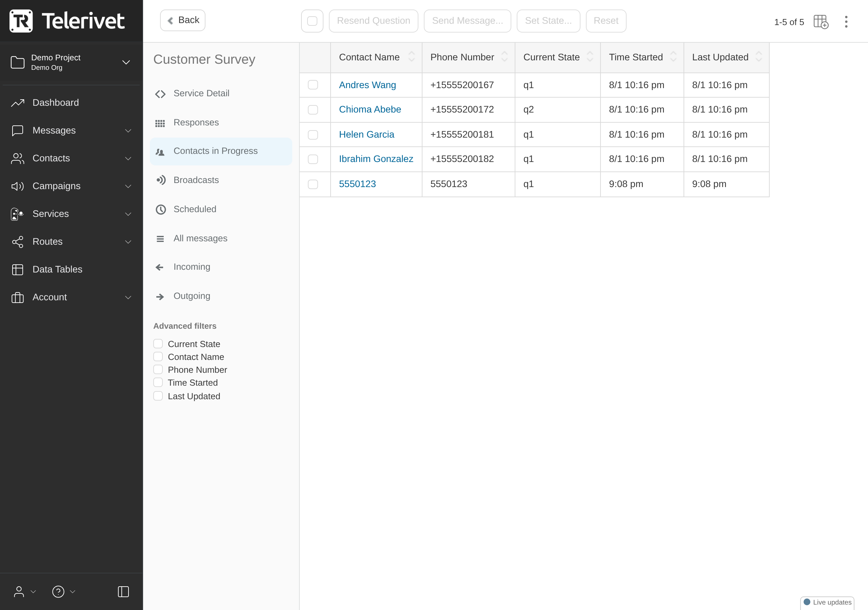Toggle the sidebar collapse panel icon
The image size is (868, 610).
coord(123,591)
